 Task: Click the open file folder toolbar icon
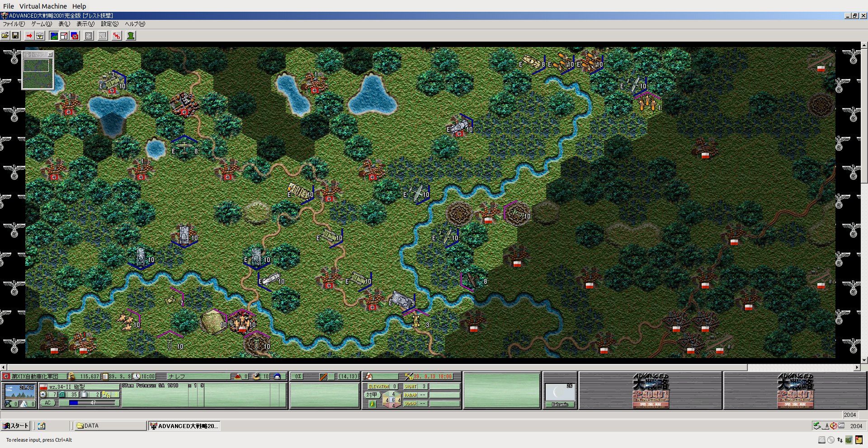pos(5,36)
